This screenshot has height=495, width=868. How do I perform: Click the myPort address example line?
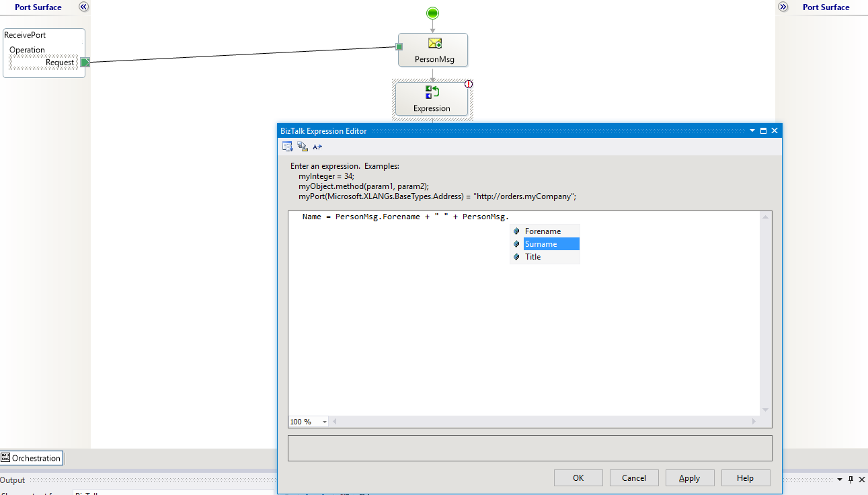coord(438,196)
